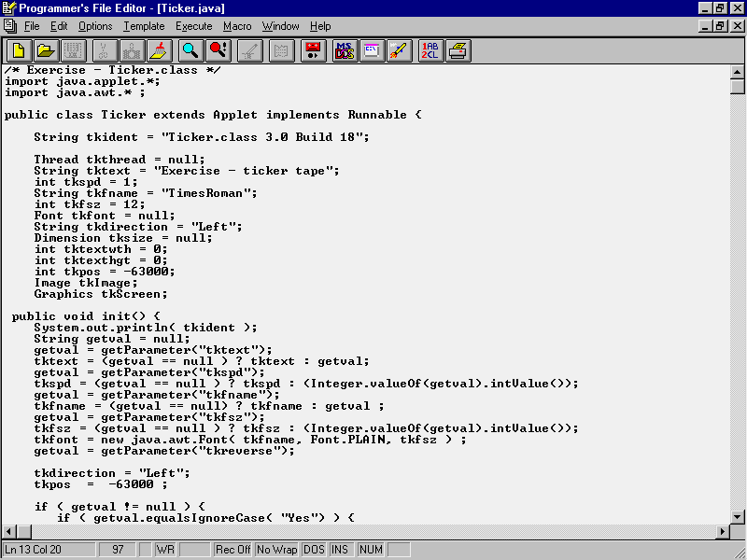The height and width of the screenshot is (560, 747).
Task: Click the broom clear toolbar icon
Action: 161,50
